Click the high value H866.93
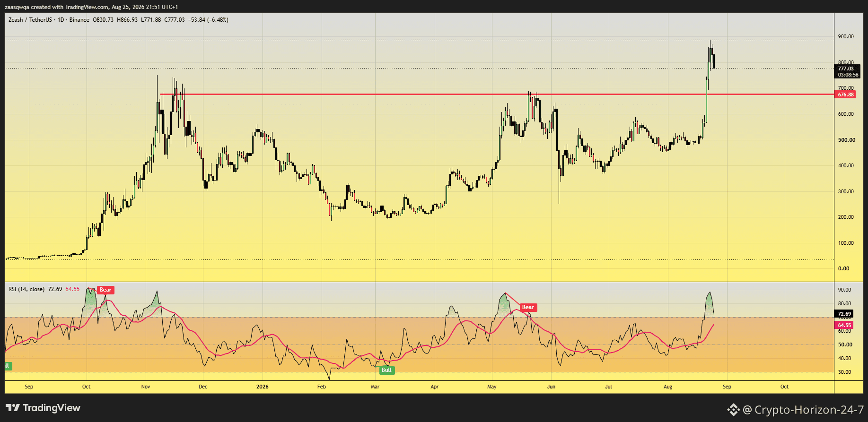The width and height of the screenshot is (868, 422). (127, 20)
